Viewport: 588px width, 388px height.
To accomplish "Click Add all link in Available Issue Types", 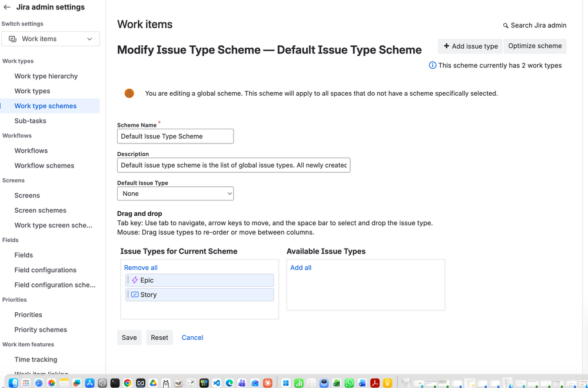I will [x=301, y=268].
